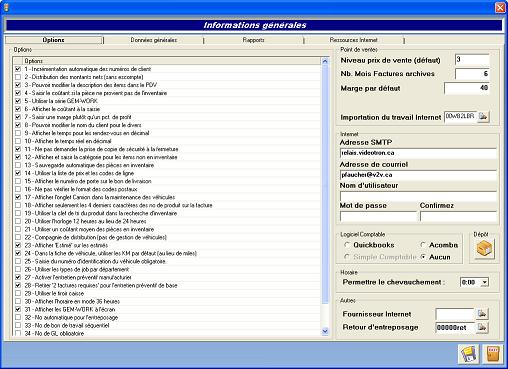Viewport: 508px width, 369px height.
Task: Open Ressources Internet tab
Action: click(354, 40)
